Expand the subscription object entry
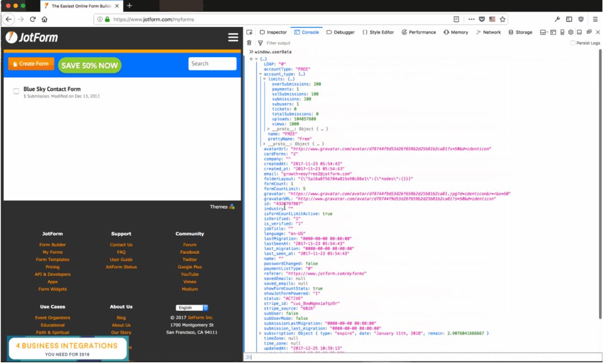Image resolution: width=605 pixels, height=364 pixels. click(x=260, y=333)
